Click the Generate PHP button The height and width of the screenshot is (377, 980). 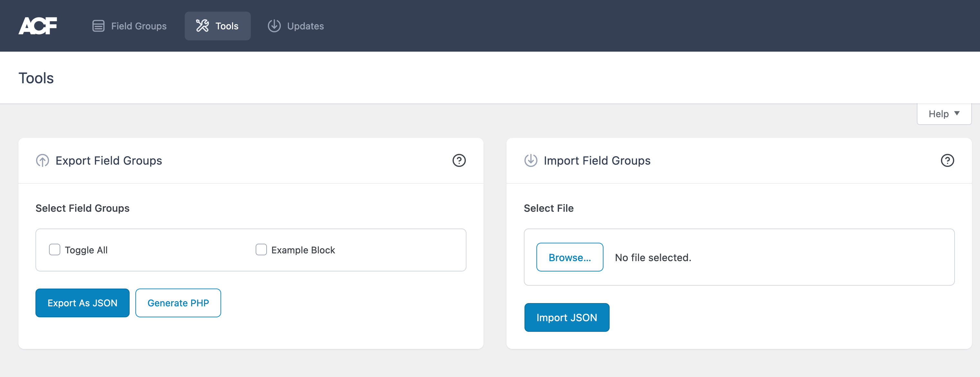point(178,303)
